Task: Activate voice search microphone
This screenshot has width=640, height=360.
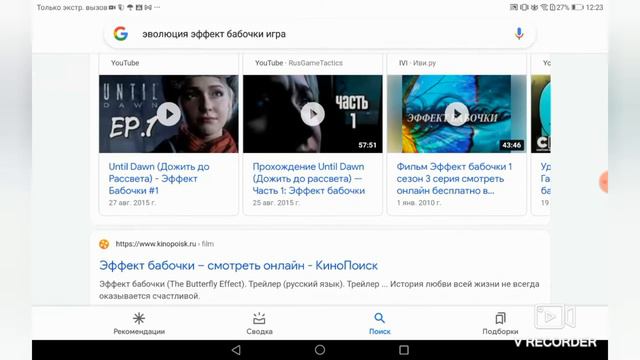Action: click(x=519, y=33)
